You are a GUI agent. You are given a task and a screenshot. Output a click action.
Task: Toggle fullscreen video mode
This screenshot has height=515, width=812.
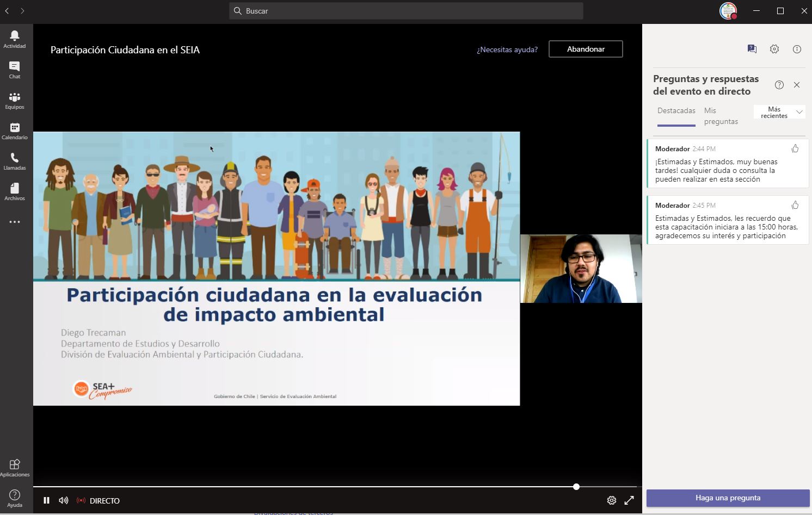(629, 500)
